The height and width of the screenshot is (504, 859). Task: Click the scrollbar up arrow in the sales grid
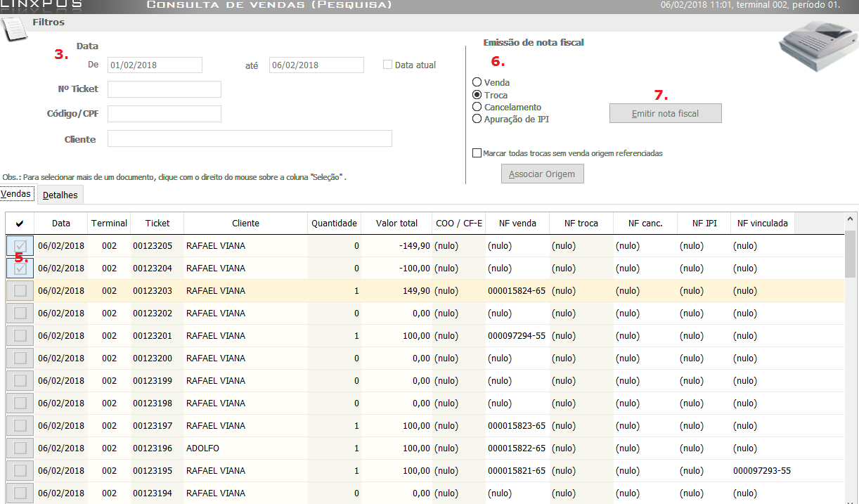coord(851,219)
